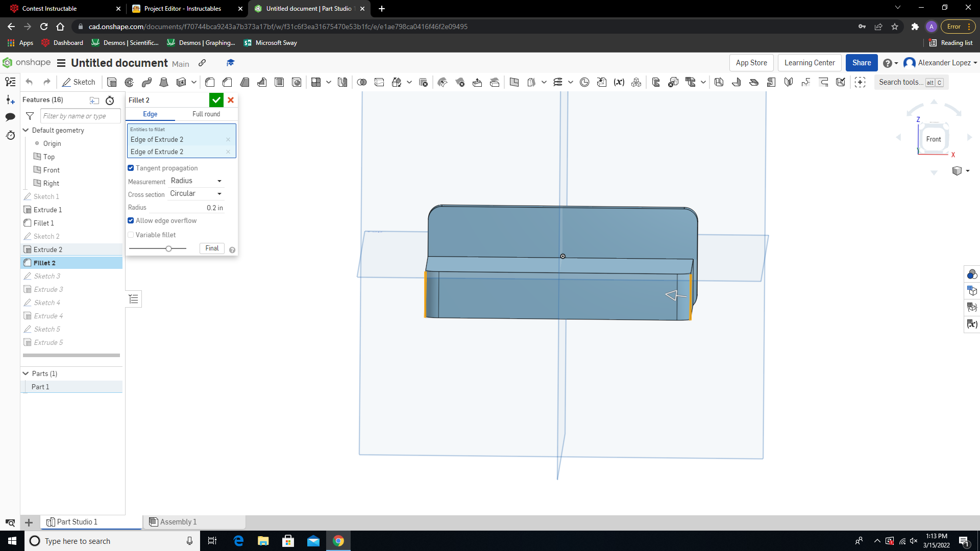Expand Default geometry tree item
This screenshot has height=551, width=980.
click(26, 130)
